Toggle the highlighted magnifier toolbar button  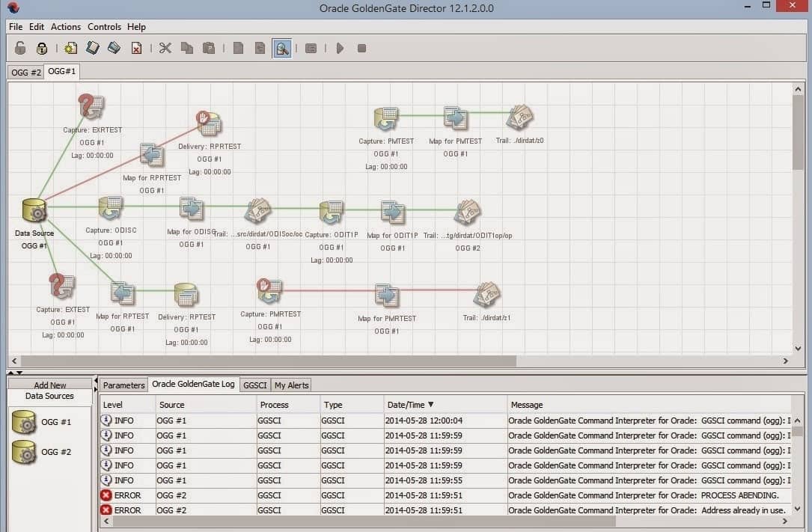point(281,48)
